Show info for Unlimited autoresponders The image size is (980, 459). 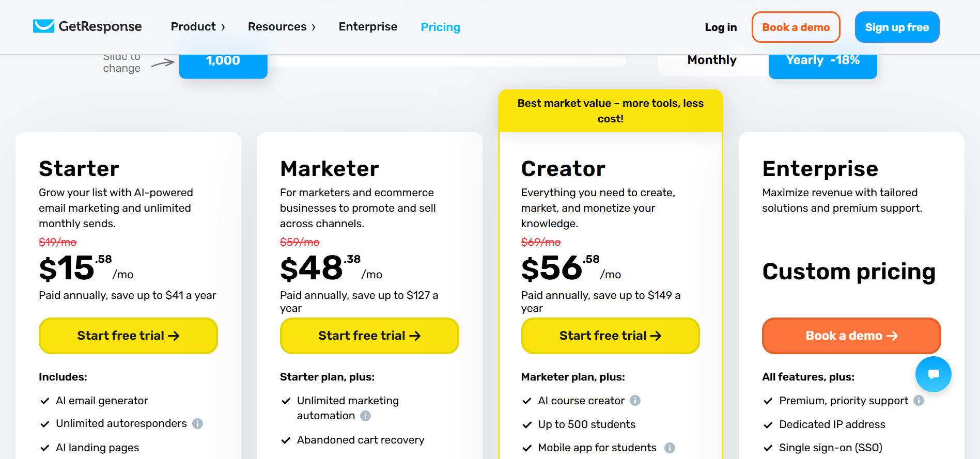[197, 424]
